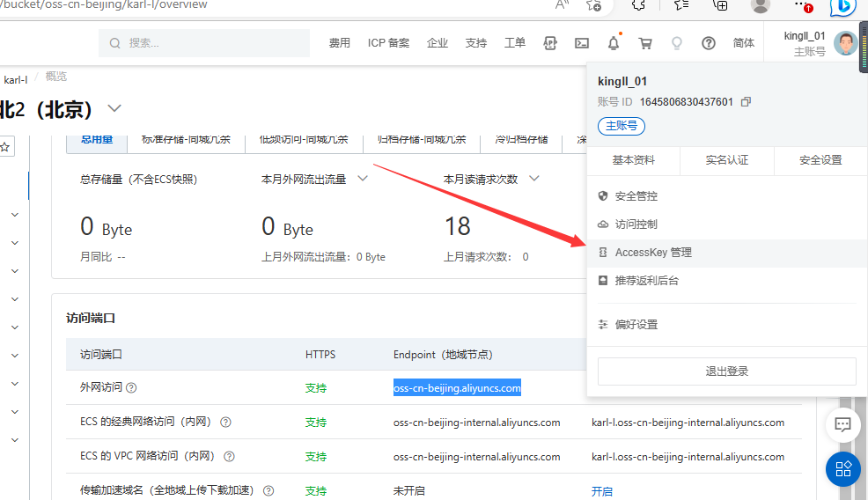868x500 pixels.
Task: Open 费用 in top navigation
Action: [339, 43]
